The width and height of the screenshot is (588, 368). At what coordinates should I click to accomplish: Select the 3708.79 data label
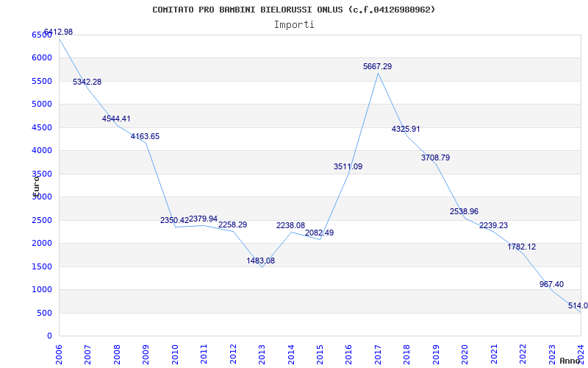(x=435, y=158)
